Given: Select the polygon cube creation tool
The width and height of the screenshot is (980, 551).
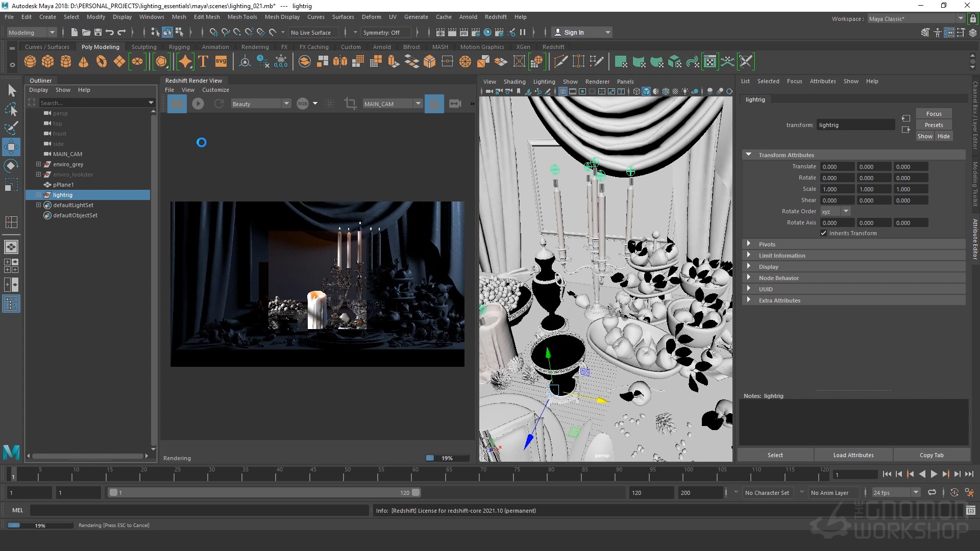Looking at the screenshot, I should tap(47, 61).
